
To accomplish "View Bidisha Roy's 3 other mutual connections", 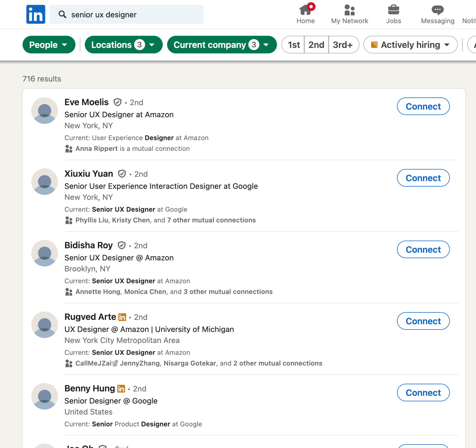I will click(228, 292).
